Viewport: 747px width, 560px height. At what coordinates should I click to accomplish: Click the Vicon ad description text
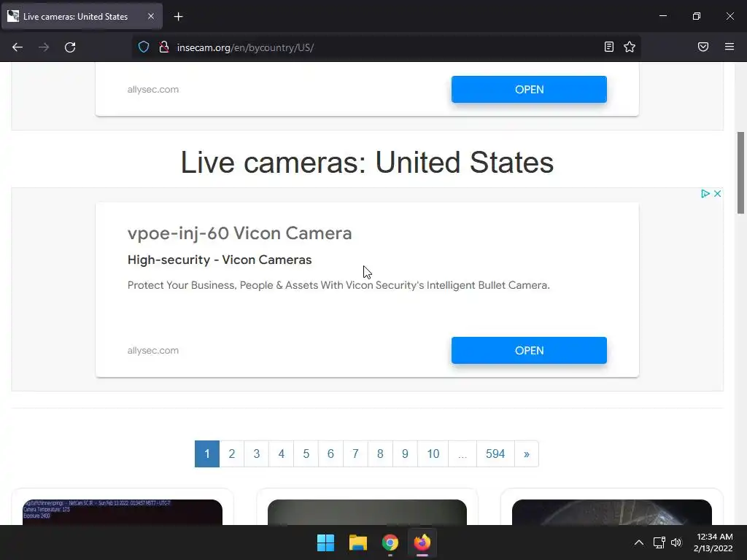click(x=338, y=285)
